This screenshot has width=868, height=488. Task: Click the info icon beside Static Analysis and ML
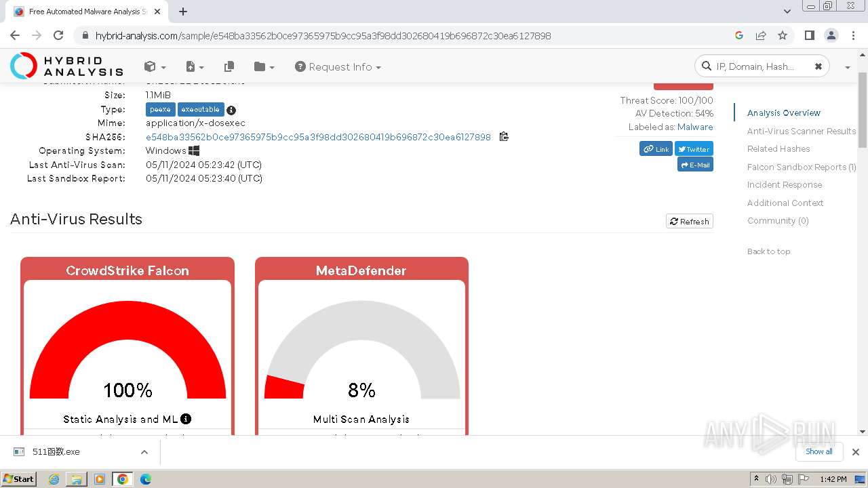(x=186, y=419)
